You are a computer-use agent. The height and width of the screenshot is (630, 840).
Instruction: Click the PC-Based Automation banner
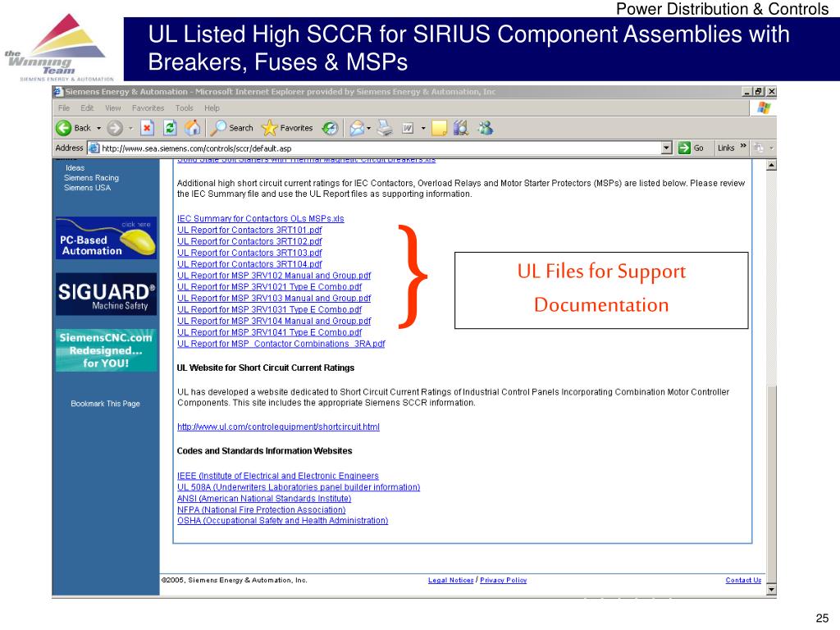click(x=106, y=238)
